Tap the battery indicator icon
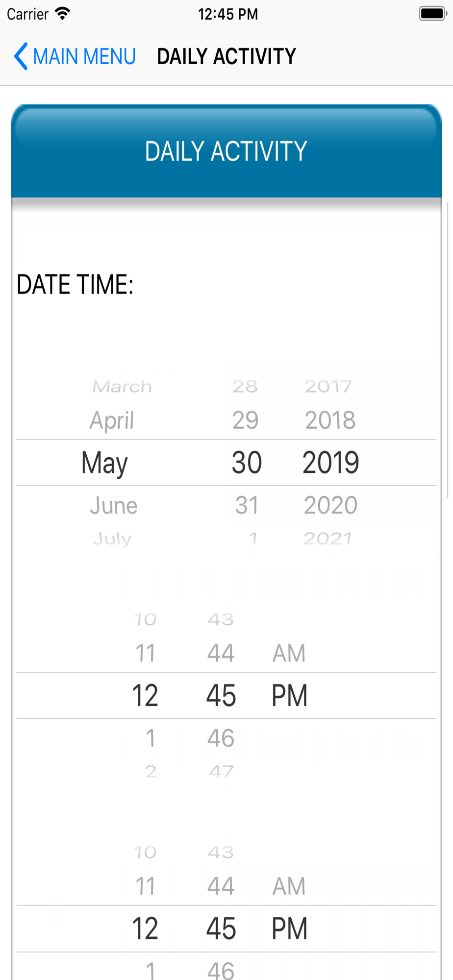This screenshot has width=453, height=980. point(432,14)
